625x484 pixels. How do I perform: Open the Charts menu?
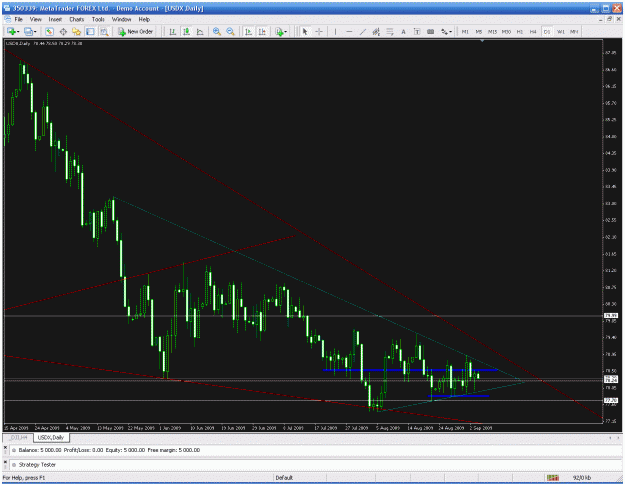coord(77,19)
